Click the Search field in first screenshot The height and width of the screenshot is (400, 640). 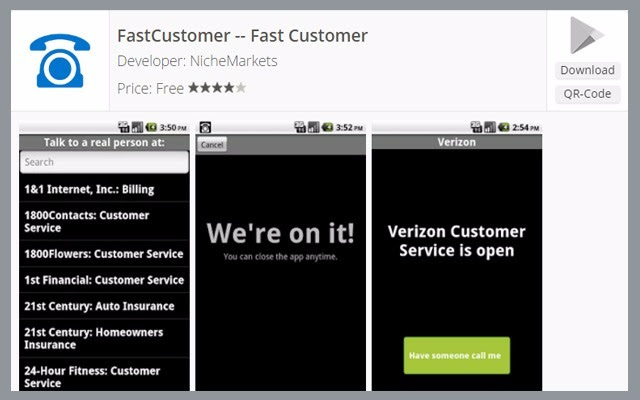104,162
